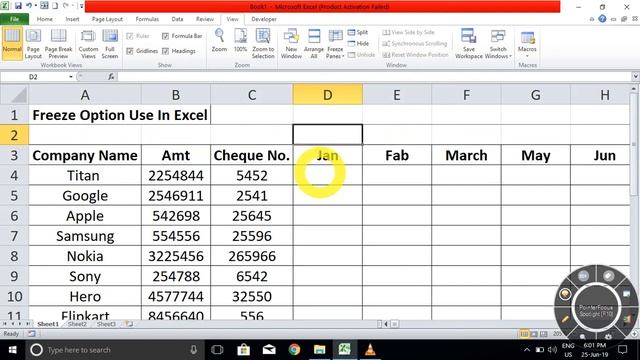Open Page Break Preview

(58, 44)
